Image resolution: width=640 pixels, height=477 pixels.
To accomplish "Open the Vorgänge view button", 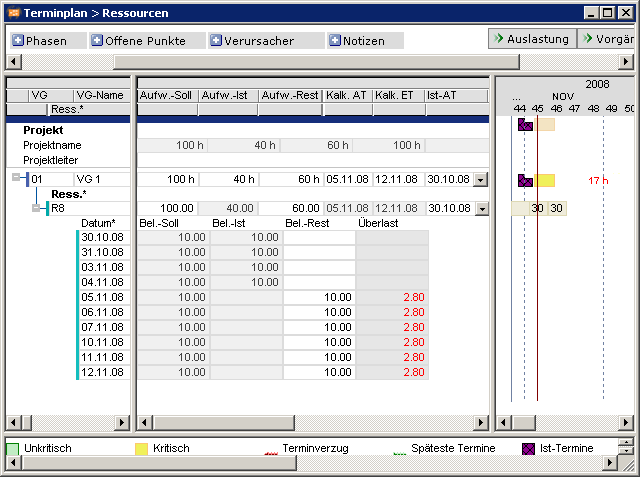I will tap(607, 39).
